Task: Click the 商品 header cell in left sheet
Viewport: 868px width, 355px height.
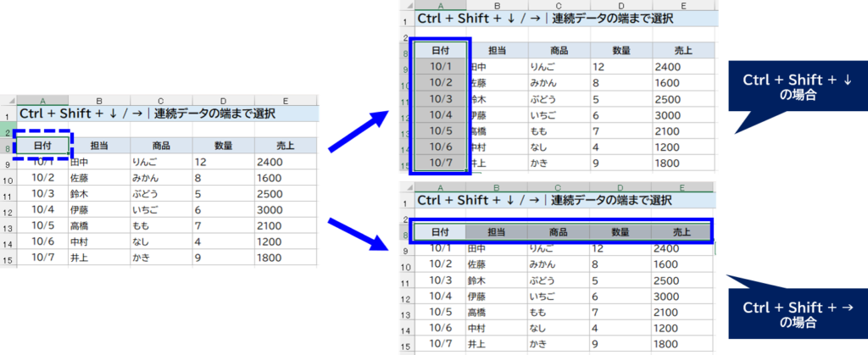Action: (161, 146)
